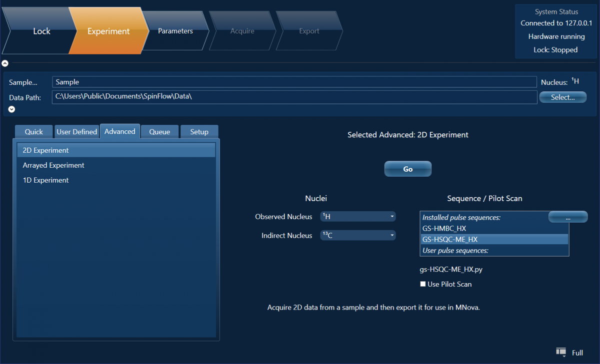Open the Indirect Nucleus dropdown
Viewport: 600px width, 364px height.
click(x=358, y=235)
